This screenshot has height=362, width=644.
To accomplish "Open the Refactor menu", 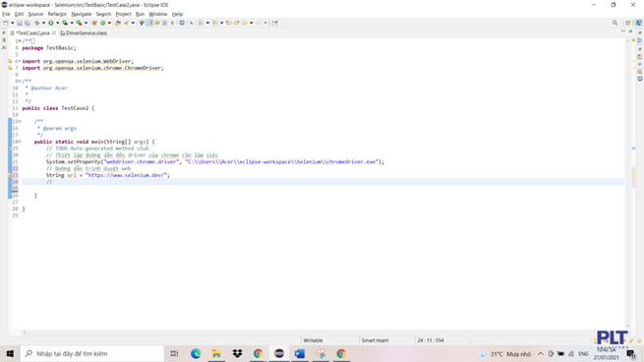I will [57, 14].
